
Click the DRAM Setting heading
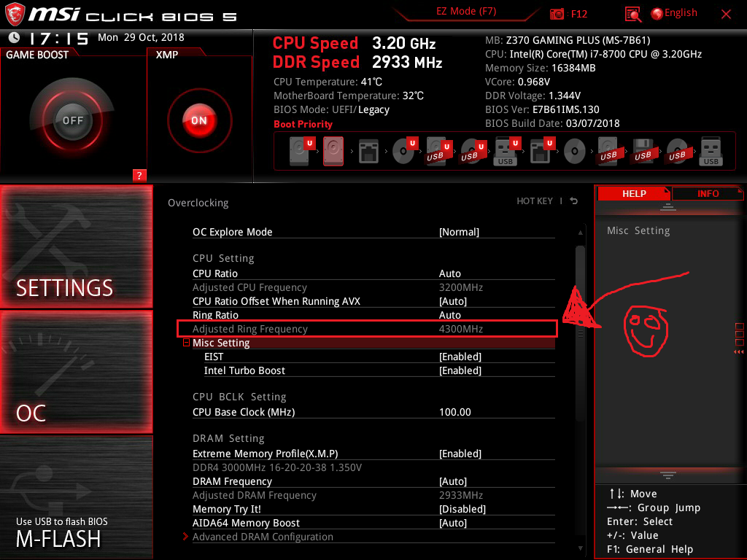coord(228,438)
